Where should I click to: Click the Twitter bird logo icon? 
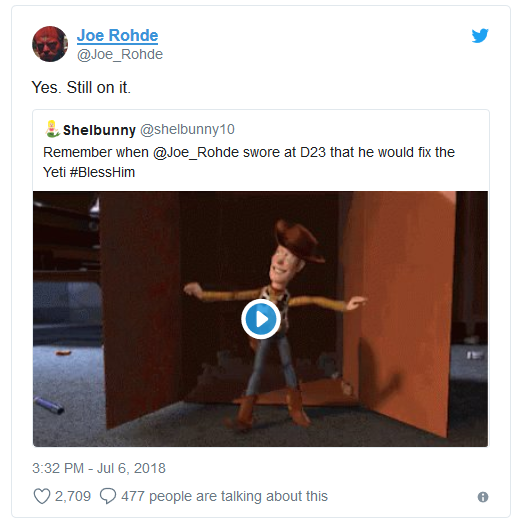(x=480, y=36)
